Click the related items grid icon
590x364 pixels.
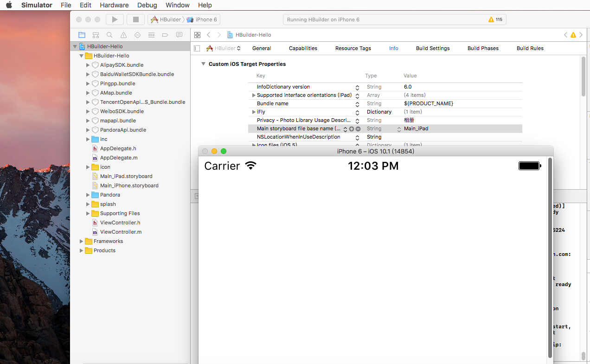tap(197, 35)
